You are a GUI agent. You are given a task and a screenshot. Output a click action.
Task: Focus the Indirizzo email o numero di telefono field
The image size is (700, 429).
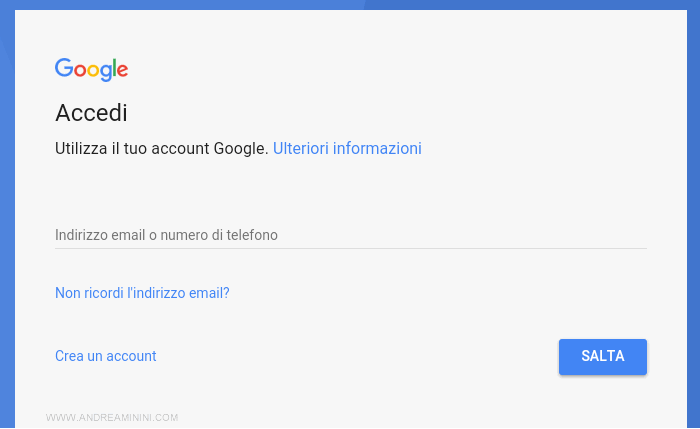point(350,235)
